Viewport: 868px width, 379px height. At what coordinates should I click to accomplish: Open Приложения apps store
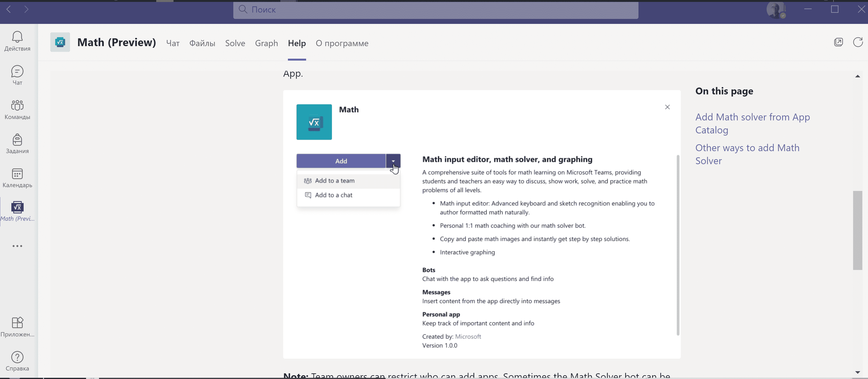(x=17, y=327)
